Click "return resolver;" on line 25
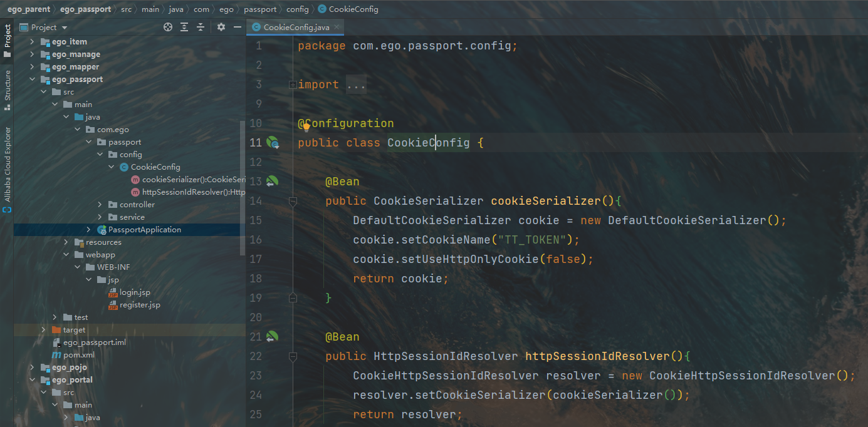This screenshot has width=868, height=427. click(407, 414)
